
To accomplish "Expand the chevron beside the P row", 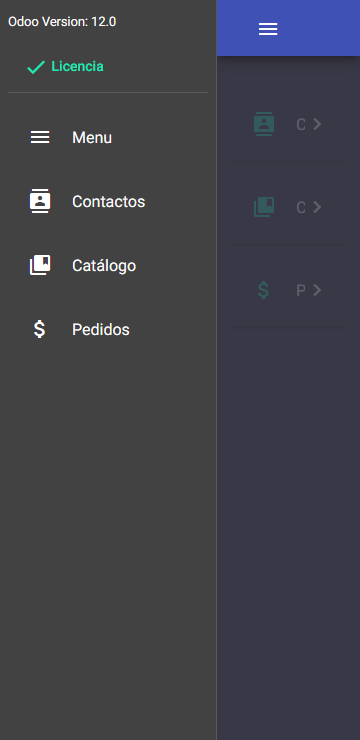I will pyautogui.click(x=317, y=290).
